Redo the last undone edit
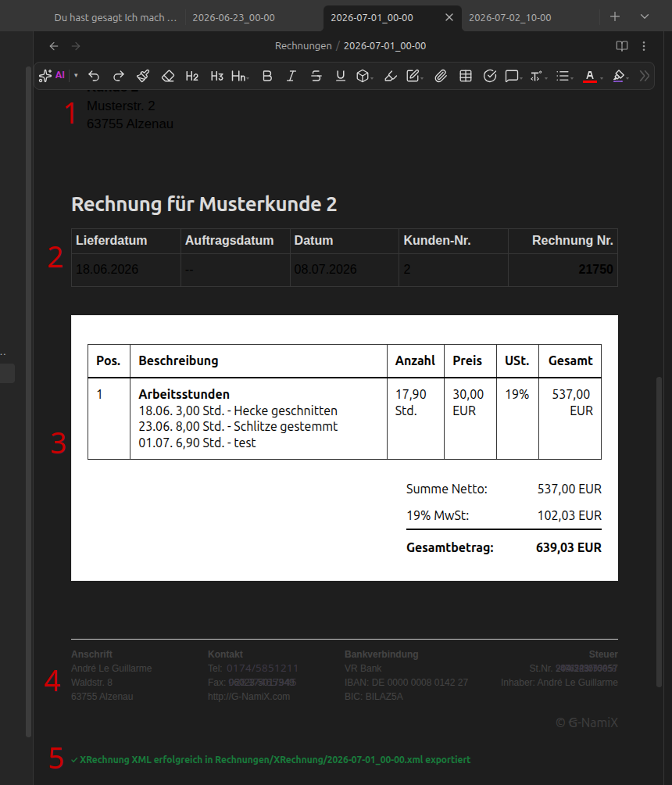This screenshot has width=672, height=785. point(119,76)
